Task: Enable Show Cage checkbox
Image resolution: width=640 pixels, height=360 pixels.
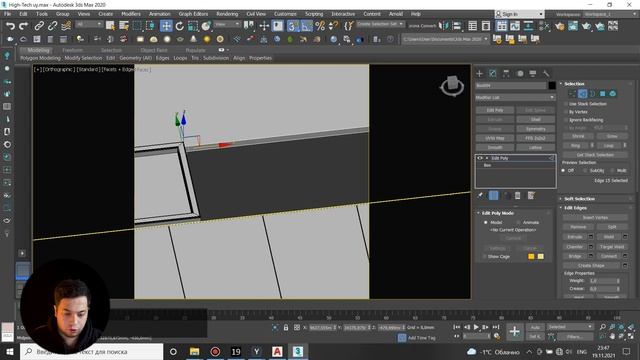Action: pos(484,257)
